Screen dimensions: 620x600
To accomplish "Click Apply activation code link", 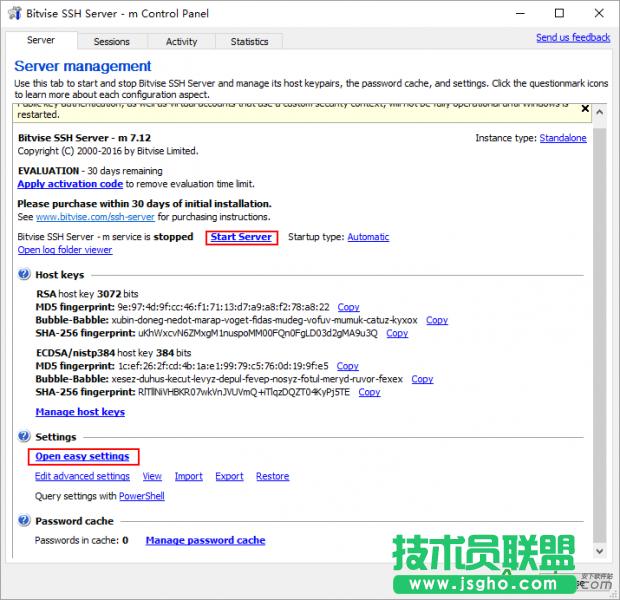I will click(70, 184).
